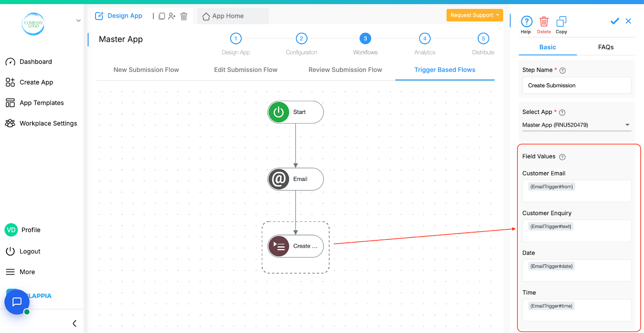Viewport: 644px width, 333px height.
Task: Duplicate app using copy icon in header
Action: click(x=162, y=16)
